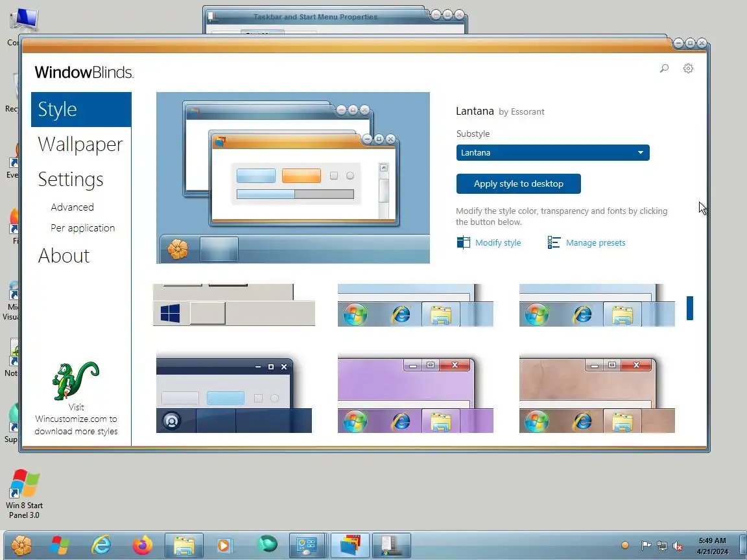
Task: Click the Manage presets icon
Action: coord(554,242)
